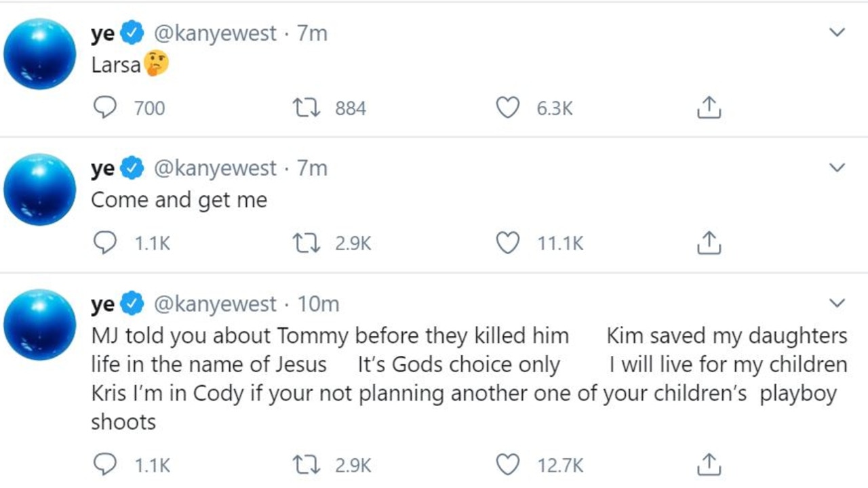Reply to the Larsa tweet
Image resolution: width=868 pixels, height=488 pixels.
[x=104, y=108]
